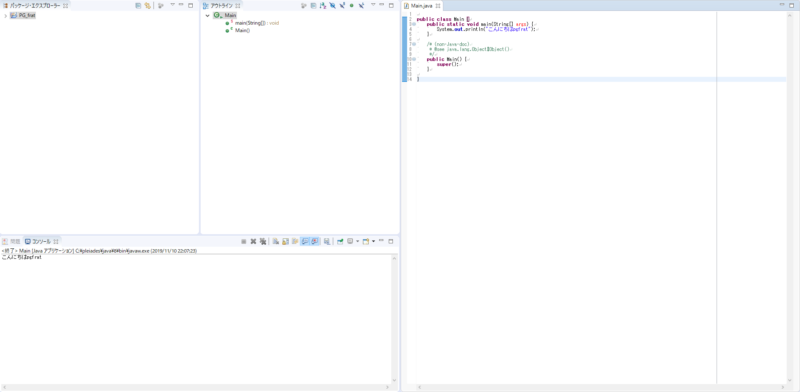Collapse the Main class node in Outline
Viewport: 800px width, 392px height.
[208, 16]
